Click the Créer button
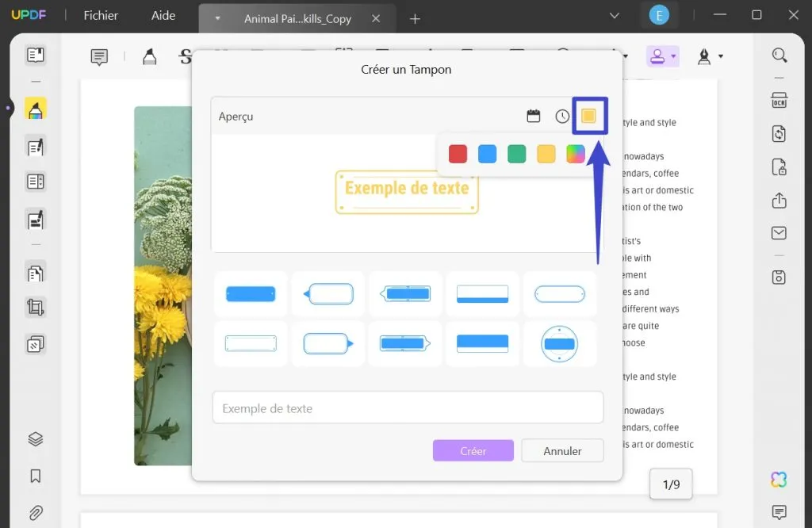This screenshot has width=812, height=528. 473,451
